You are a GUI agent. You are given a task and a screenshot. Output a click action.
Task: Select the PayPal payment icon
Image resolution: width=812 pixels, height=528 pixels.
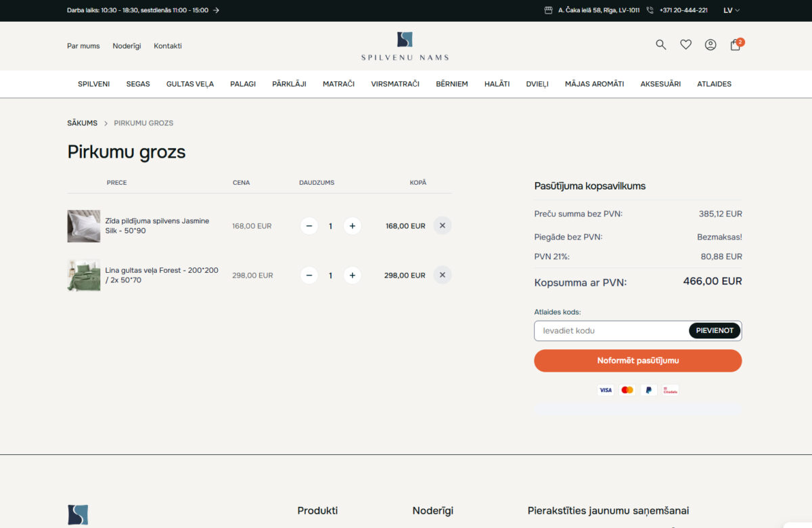click(x=648, y=390)
